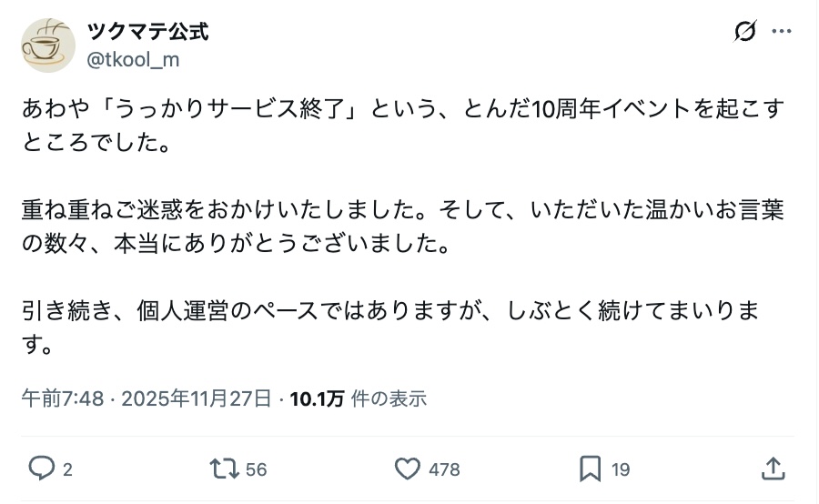Viewport: 819px width, 504px height.
Task: Click the reply count number 2
Action: (x=67, y=469)
